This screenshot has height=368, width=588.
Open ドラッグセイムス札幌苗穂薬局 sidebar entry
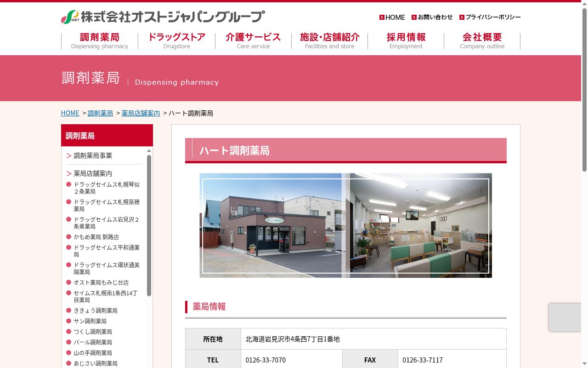pos(107,205)
